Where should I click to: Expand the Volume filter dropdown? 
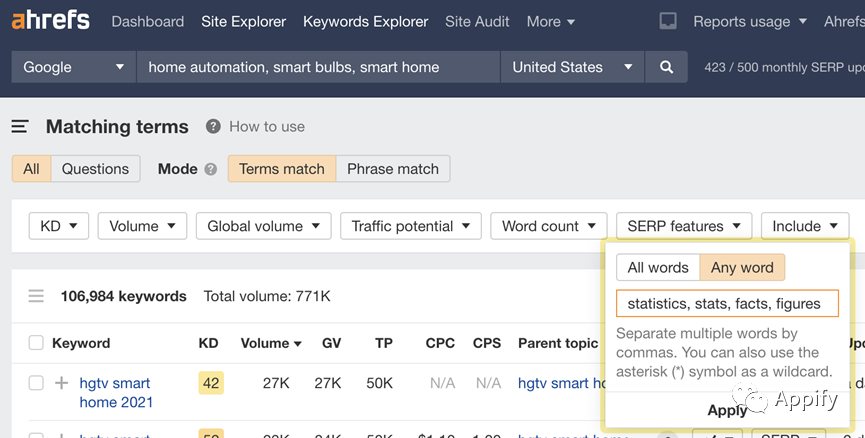coord(142,226)
